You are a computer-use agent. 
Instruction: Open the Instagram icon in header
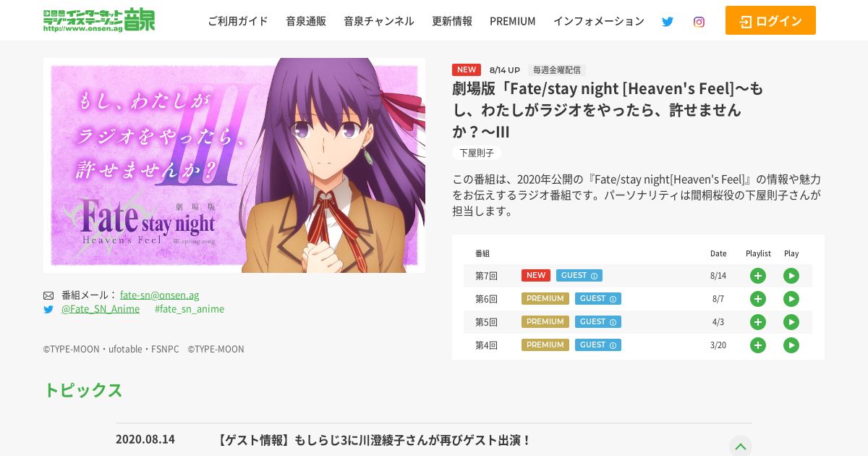click(x=699, y=22)
